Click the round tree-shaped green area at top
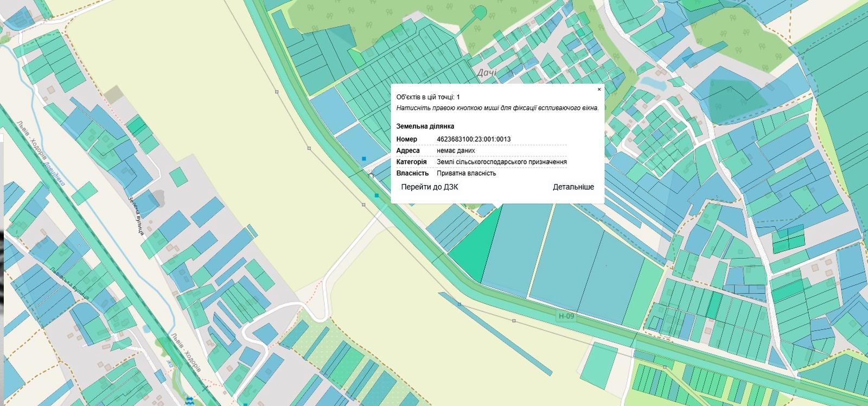This screenshot has width=868, height=406. click(480, 12)
